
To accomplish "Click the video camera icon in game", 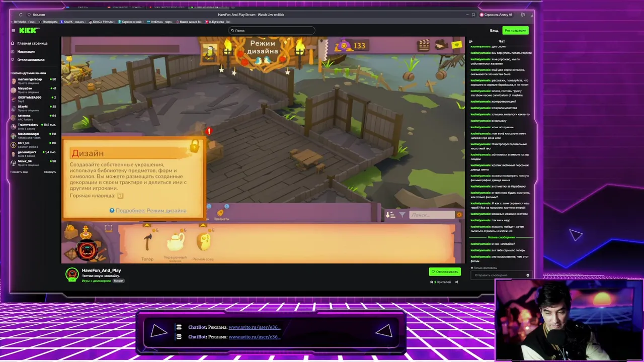I will (x=441, y=45).
